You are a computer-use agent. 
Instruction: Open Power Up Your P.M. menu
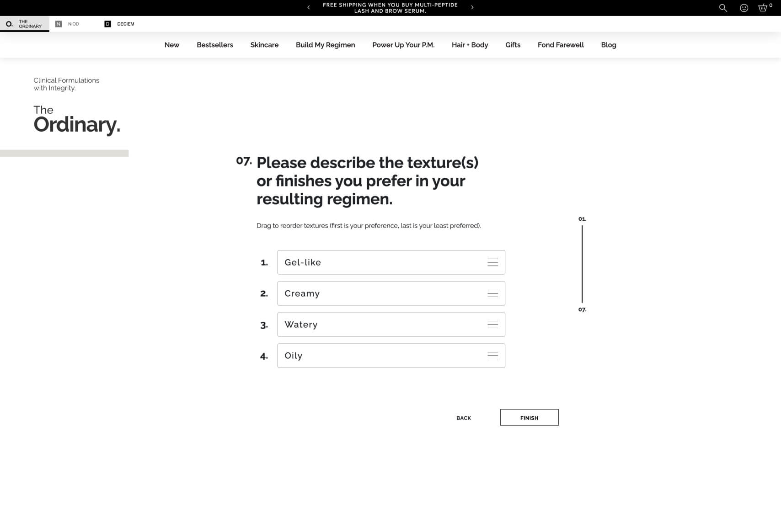click(x=403, y=45)
